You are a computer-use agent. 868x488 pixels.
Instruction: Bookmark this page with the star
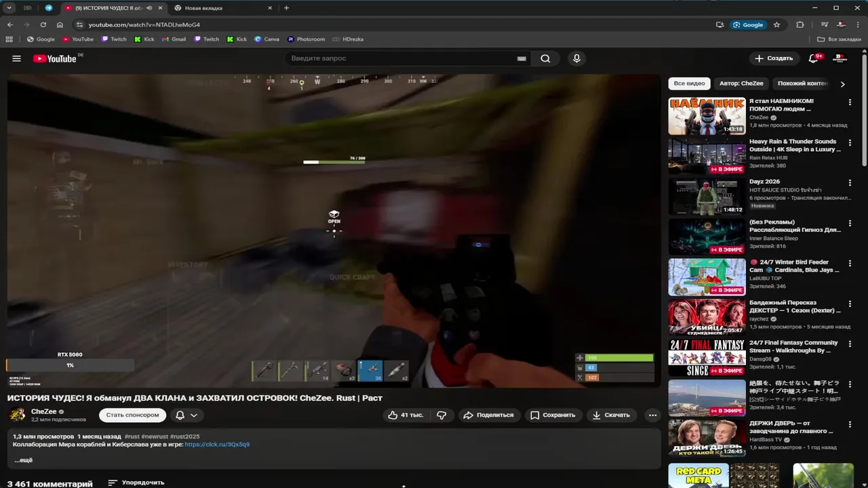(x=776, y=24)
